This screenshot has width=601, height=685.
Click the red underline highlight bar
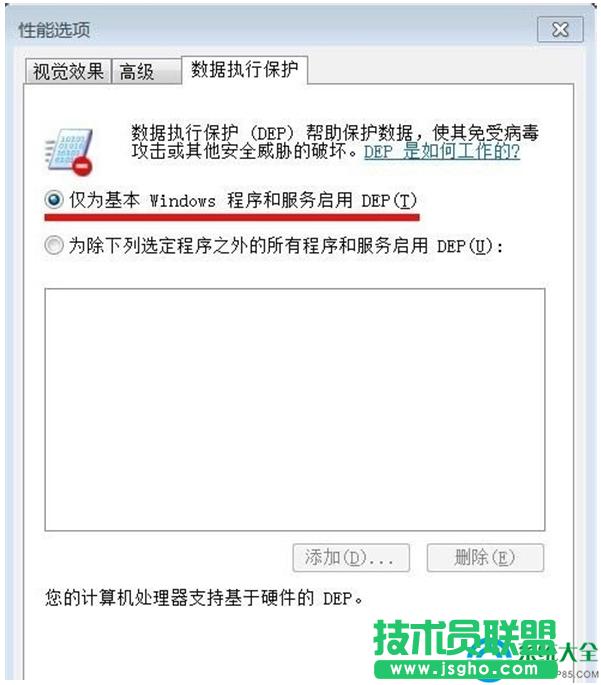pyautogui.click(x=232, y=217)
